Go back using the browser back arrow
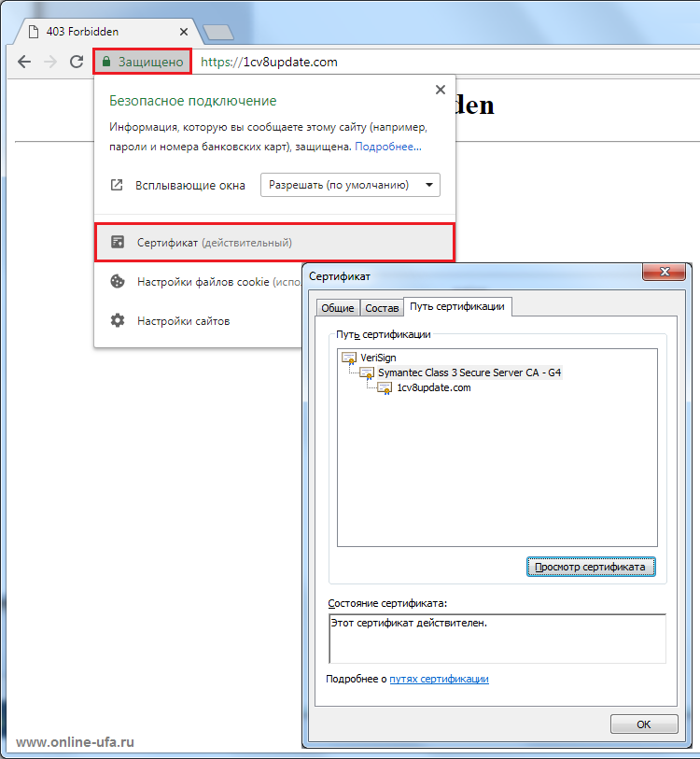The height and width of the screenshot is (759, 700). tap(24, 62)
